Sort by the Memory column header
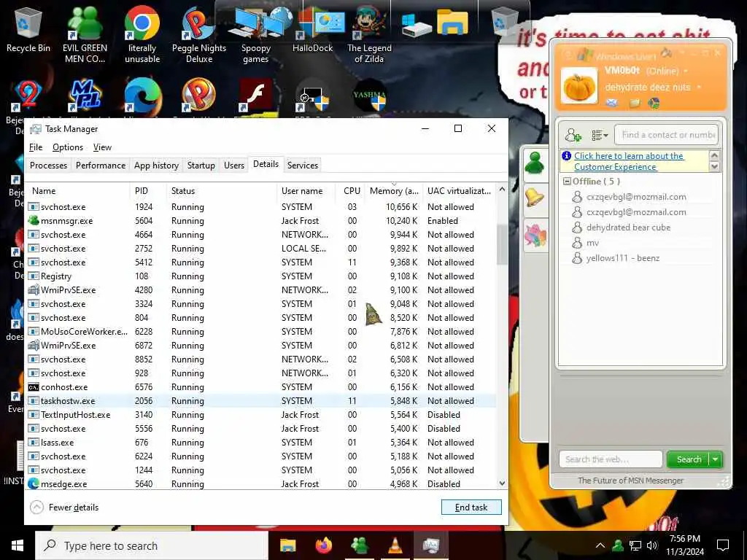The width and height of the screenshot is (747, 560). point(394,190)
